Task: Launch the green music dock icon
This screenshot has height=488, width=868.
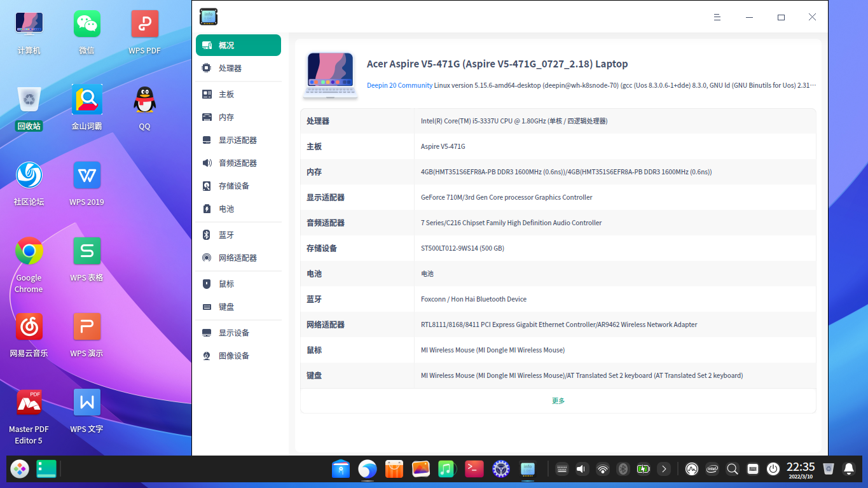Action: (x=447, y=469)
